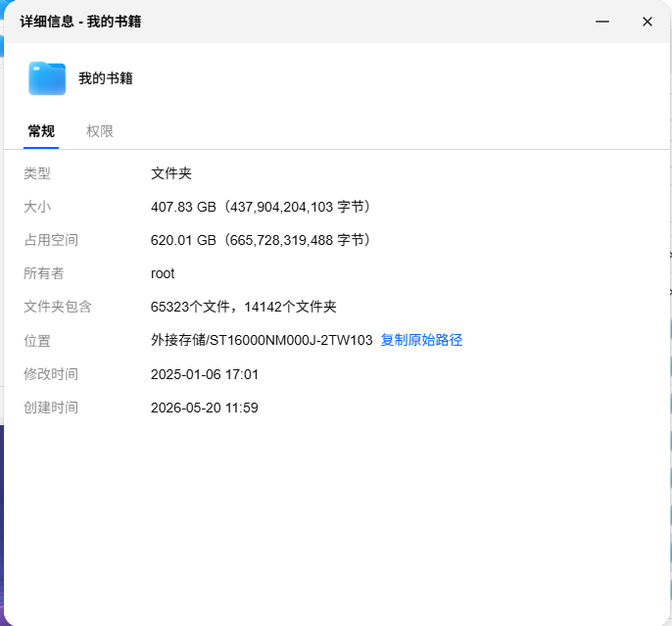The image size is (672, 626).
Task: Click the modified time 2025-01-06 17:01
Action: 205,374
